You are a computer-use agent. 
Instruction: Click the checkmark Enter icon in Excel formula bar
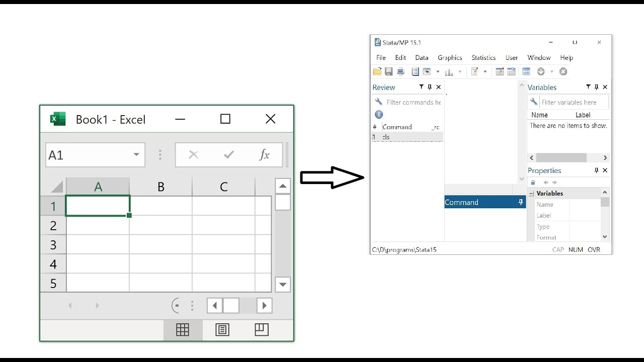point(229,155)
